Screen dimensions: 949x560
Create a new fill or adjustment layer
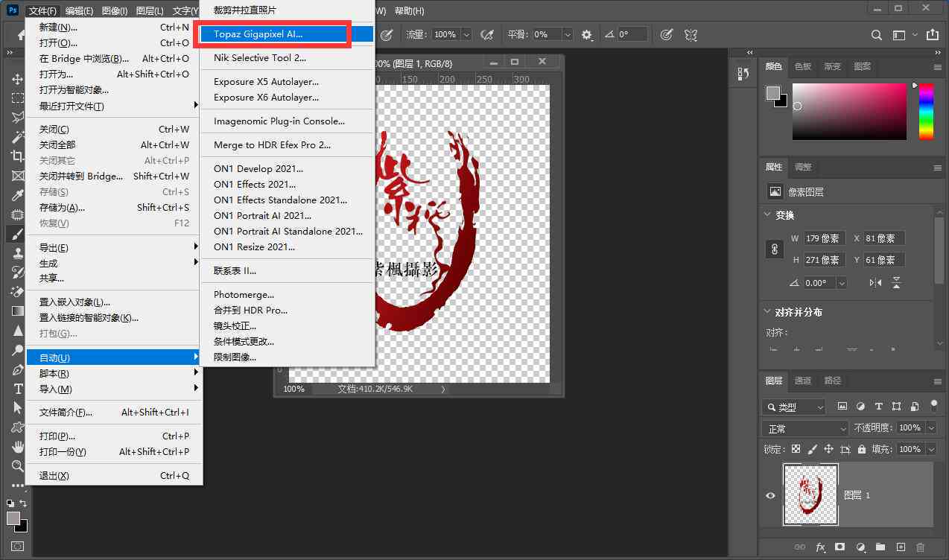click(860, 547)
